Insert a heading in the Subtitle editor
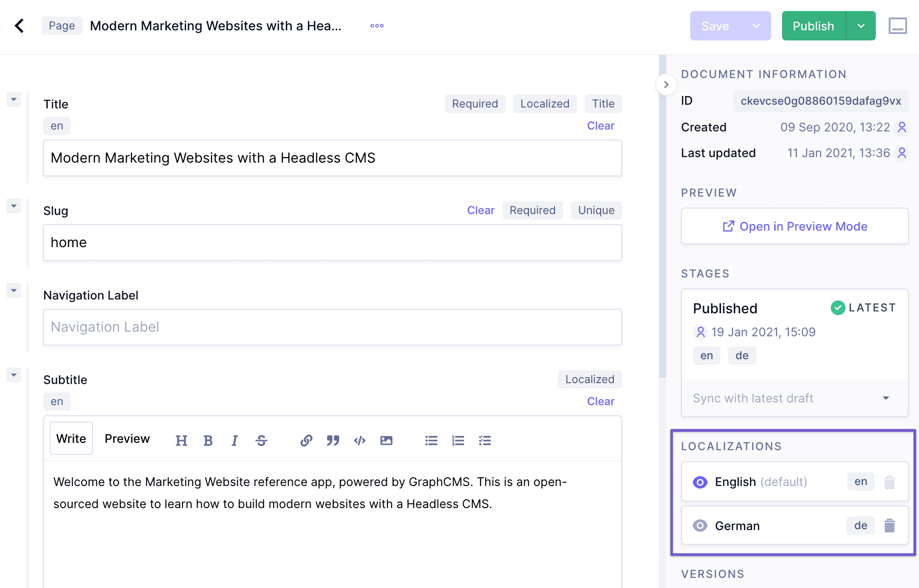The image size is (919, 588). tap(181, 440)
